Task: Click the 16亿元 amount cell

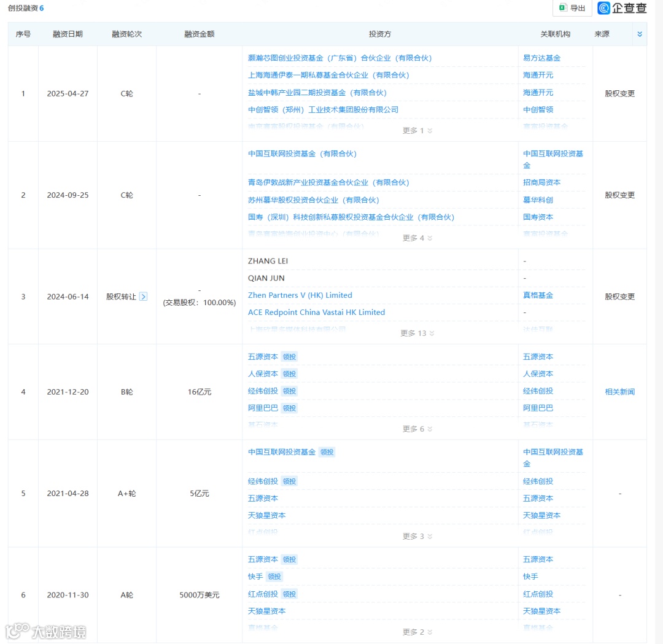Action: click(199, 392)
